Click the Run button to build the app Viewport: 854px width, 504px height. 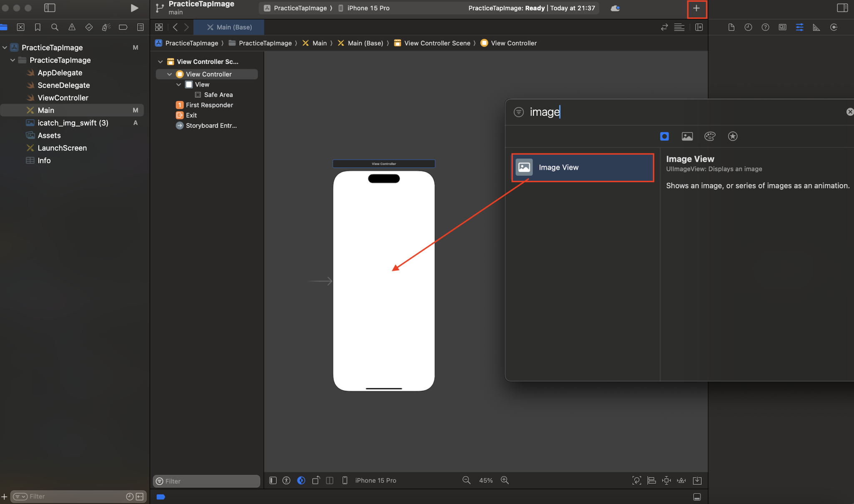(134, 8)
